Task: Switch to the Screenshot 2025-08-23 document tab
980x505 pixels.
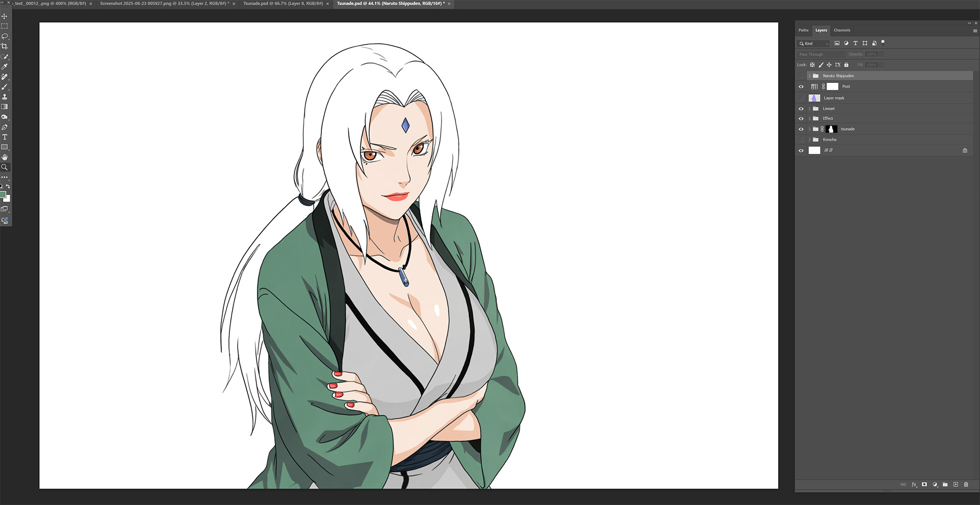Action: [165, 3]
